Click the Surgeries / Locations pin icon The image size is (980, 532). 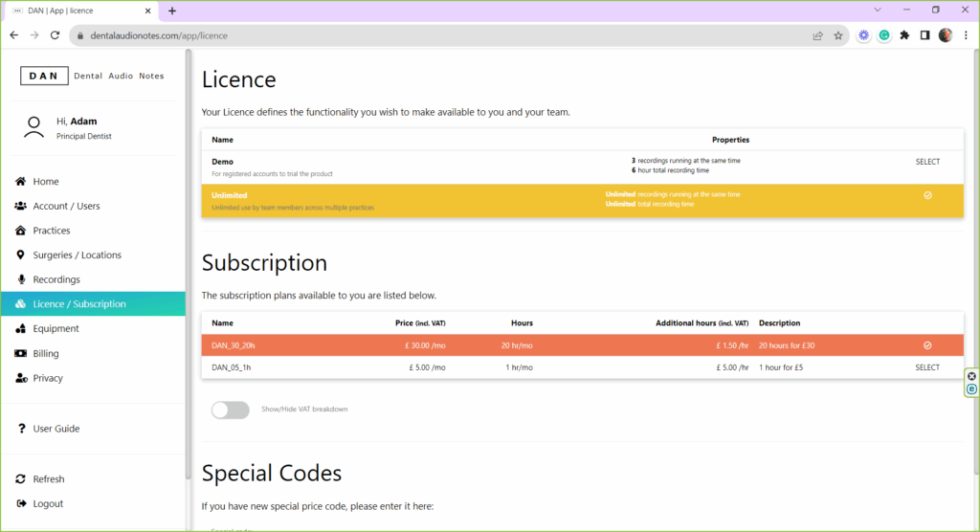pyautogui.click(x=21, y=255)
